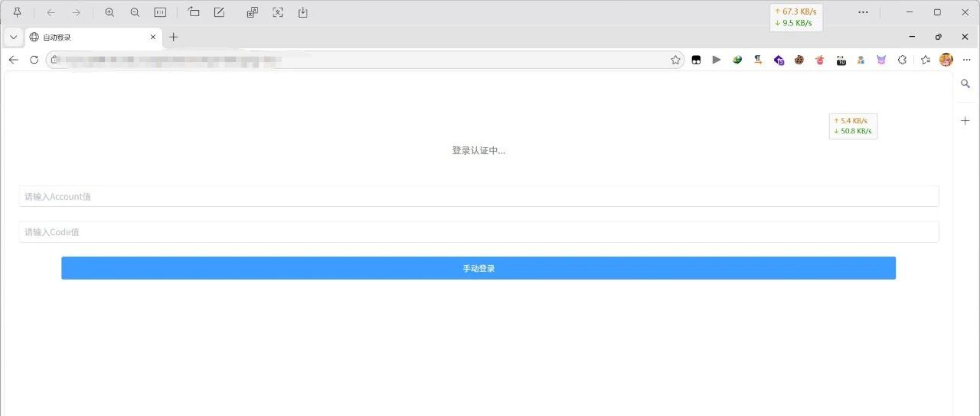
Task: Open the edit pencil icon in viewer toolbar
Action: 219,12
